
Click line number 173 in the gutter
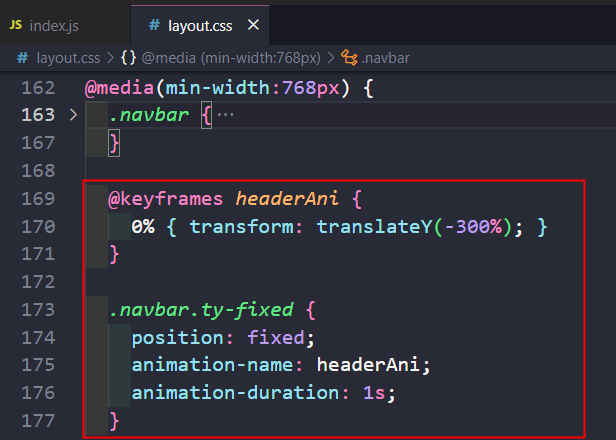38,310
